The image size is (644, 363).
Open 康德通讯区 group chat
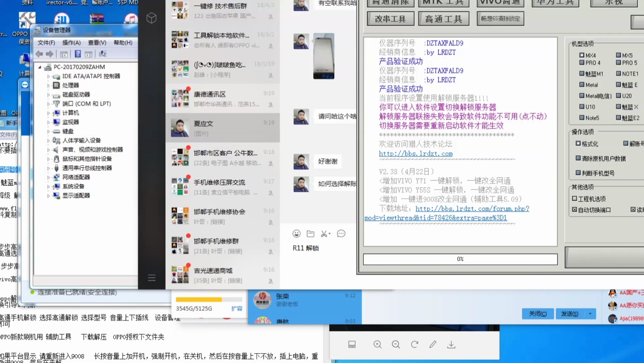tap(223, 98)
